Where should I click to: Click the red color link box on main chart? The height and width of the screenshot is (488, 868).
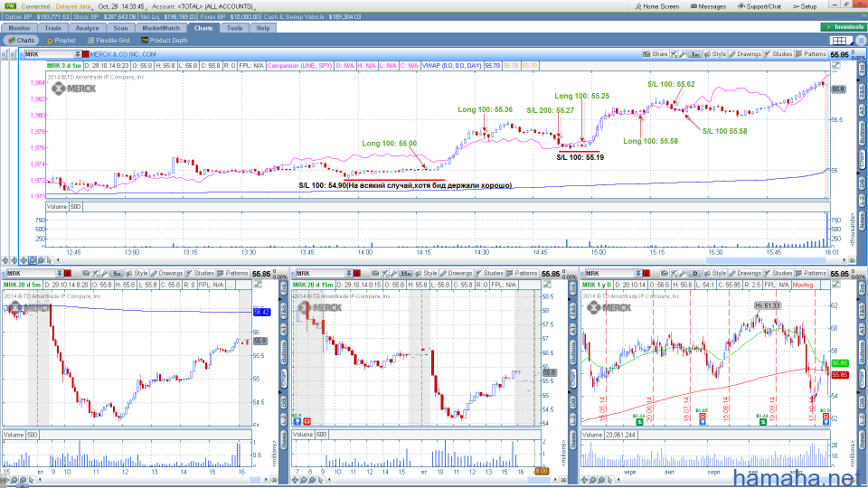[86, 54]
